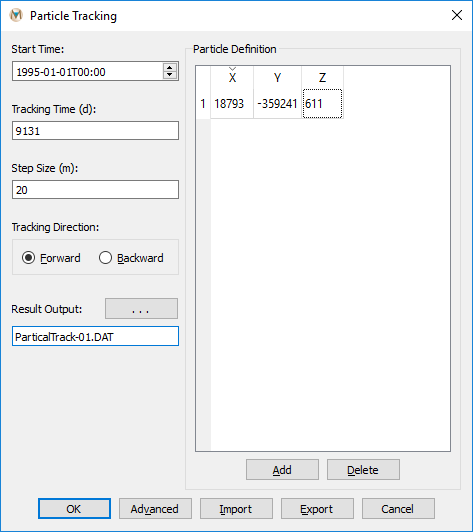Viewport: 473px width, 532px height.
Task: Delete the selected particle
Action: click(363, 470)
